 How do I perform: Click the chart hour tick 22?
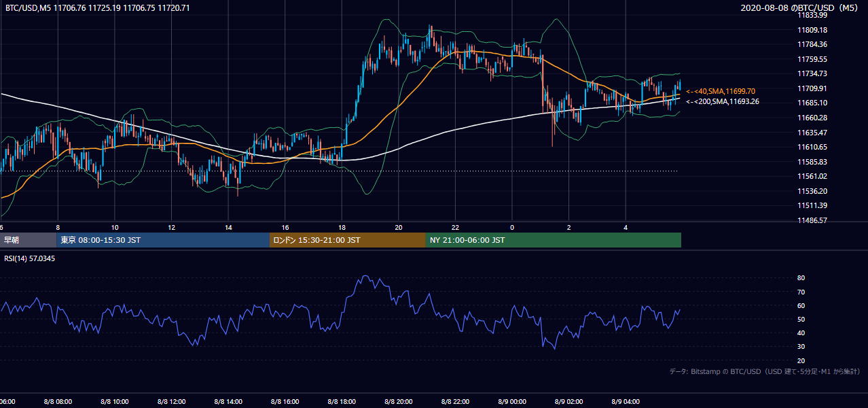point(455,227)
